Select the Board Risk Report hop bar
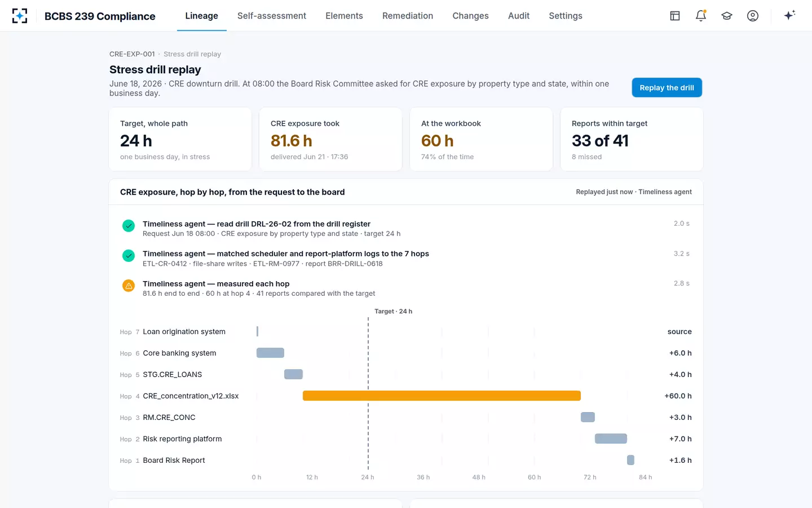This screenshot has height=508, width=812. [x=630, y=460]
